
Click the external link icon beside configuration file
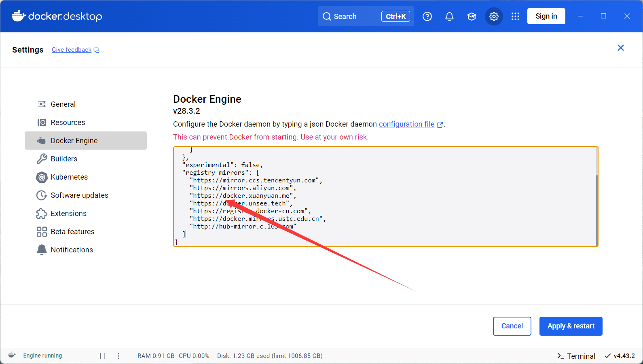tap(440, 125)
